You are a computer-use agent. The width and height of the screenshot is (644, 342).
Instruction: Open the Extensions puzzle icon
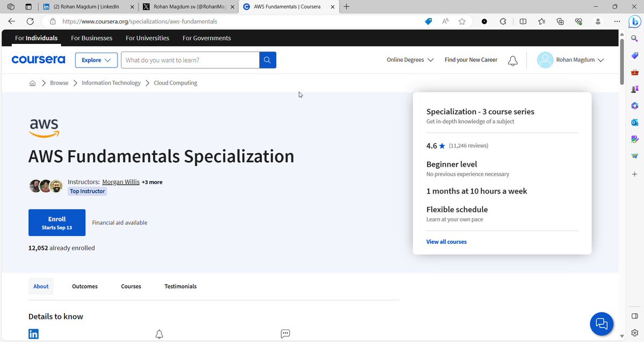point(503,21)
